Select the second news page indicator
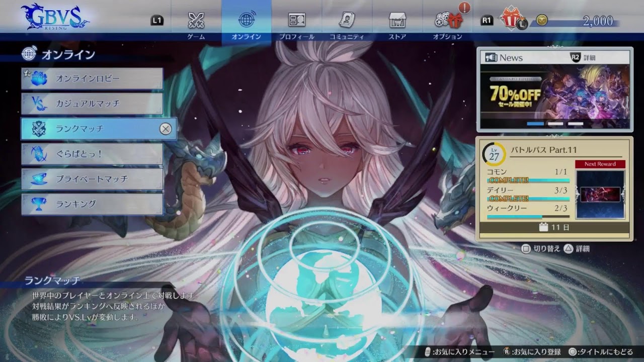Screen dimensions: 644x362 pyautogui.click(x=555, y=124)
